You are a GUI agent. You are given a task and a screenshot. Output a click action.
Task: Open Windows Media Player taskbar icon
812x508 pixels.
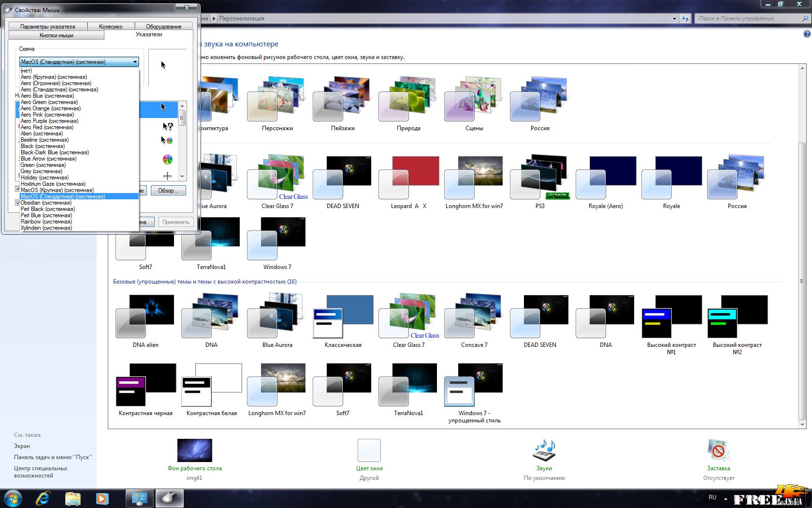point(102,498)
